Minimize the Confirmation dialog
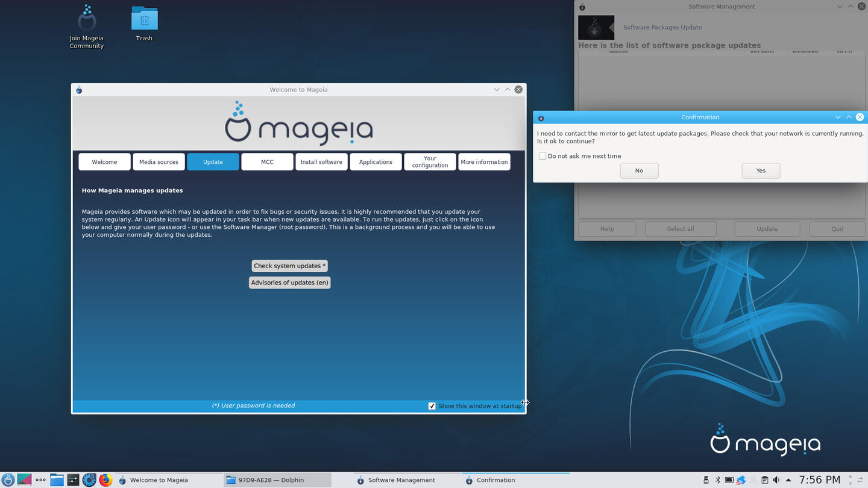868x488 pixels. (x=838, y=117)
